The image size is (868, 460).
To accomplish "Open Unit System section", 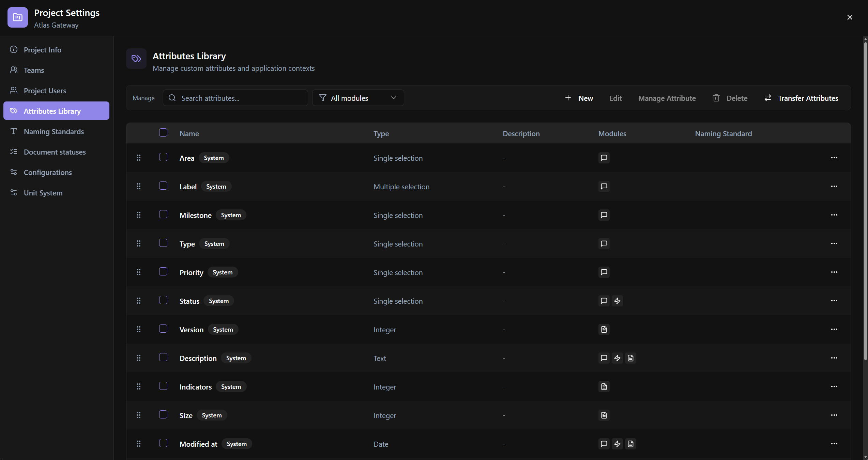I will click(56, 193).
